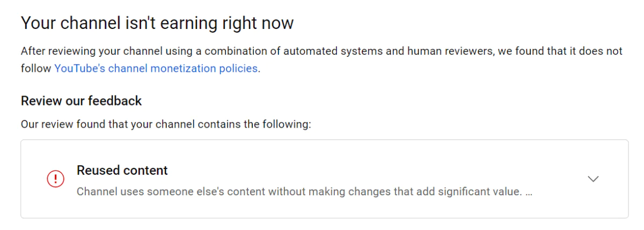
Task: Click the "Reused content" title
Action: [x=122, y=170]
